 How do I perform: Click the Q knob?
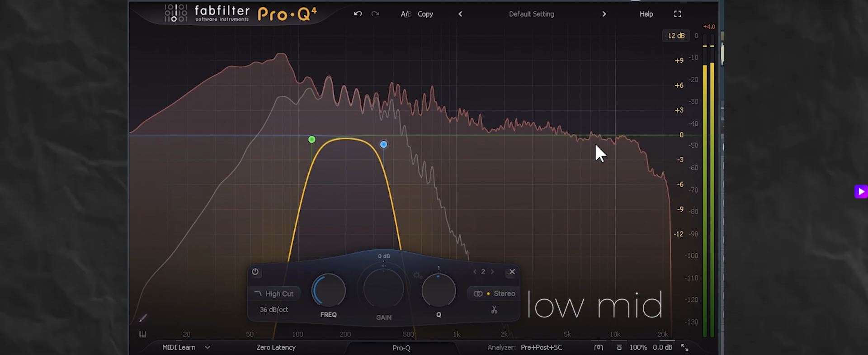click(x=439, y=290)
